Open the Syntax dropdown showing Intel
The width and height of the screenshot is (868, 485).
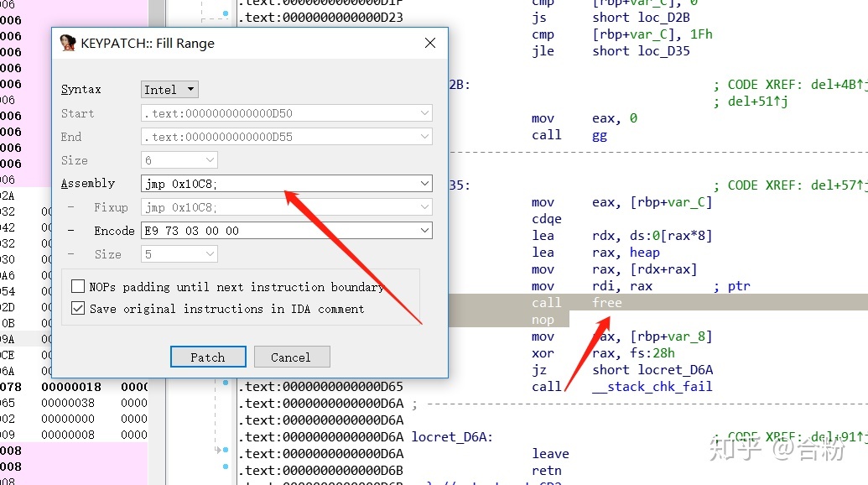pyautogui.click(x=168, y=89)
